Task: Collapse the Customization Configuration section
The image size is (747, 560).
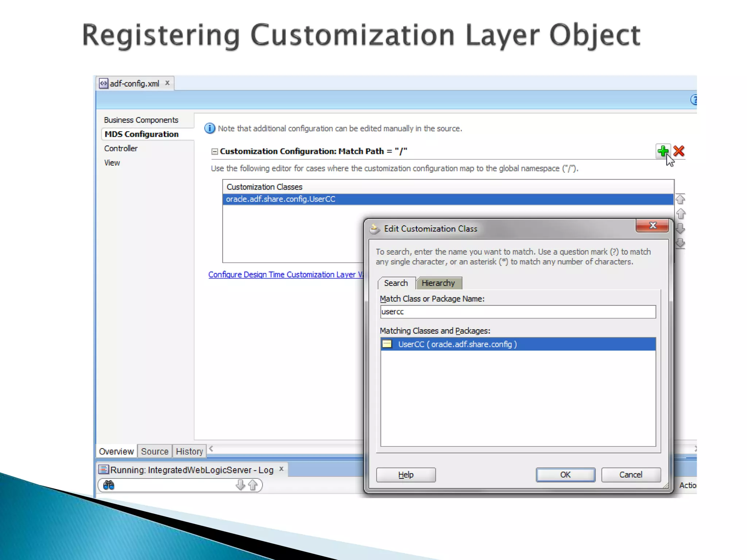Action: [x=215, y=152]
